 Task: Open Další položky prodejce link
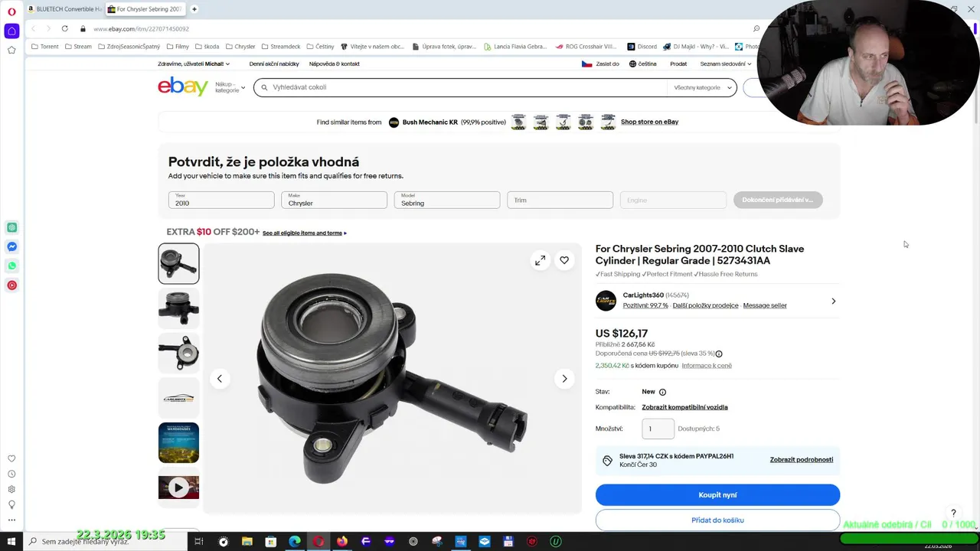[x=705, y=305]
